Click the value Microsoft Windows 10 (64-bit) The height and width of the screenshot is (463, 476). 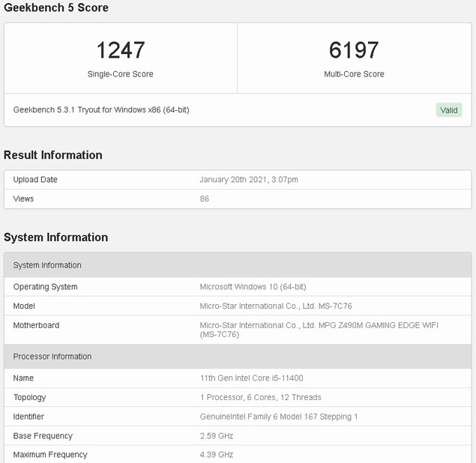pyautogui.click(x=253, y=287)
